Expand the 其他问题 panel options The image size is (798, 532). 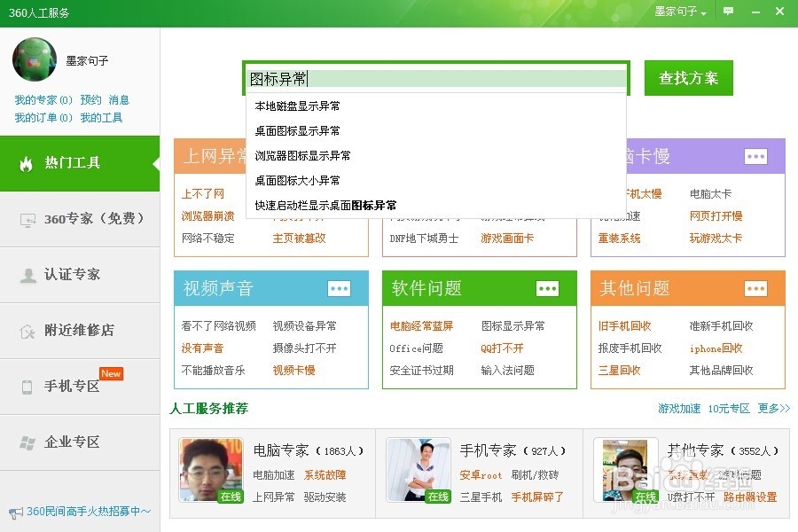pos(755,287)
